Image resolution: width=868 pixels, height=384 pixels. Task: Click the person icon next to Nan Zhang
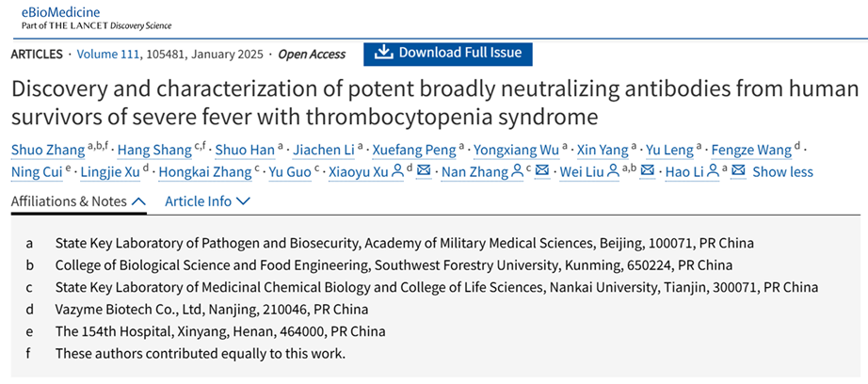click(x=517, y=172)
